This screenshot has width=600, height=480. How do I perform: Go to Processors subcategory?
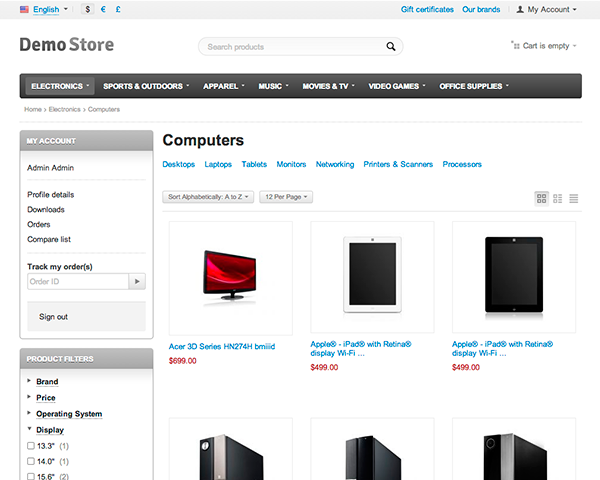tap(462, 164)
